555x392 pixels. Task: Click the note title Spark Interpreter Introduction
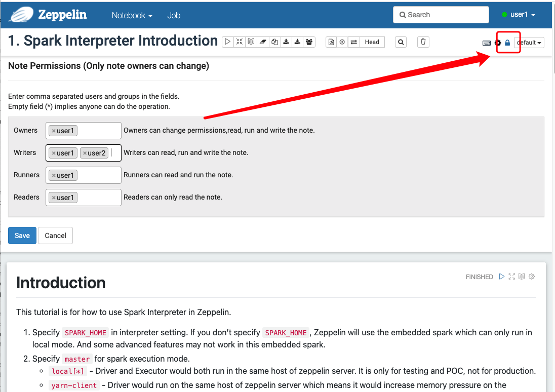coord(113,41)
